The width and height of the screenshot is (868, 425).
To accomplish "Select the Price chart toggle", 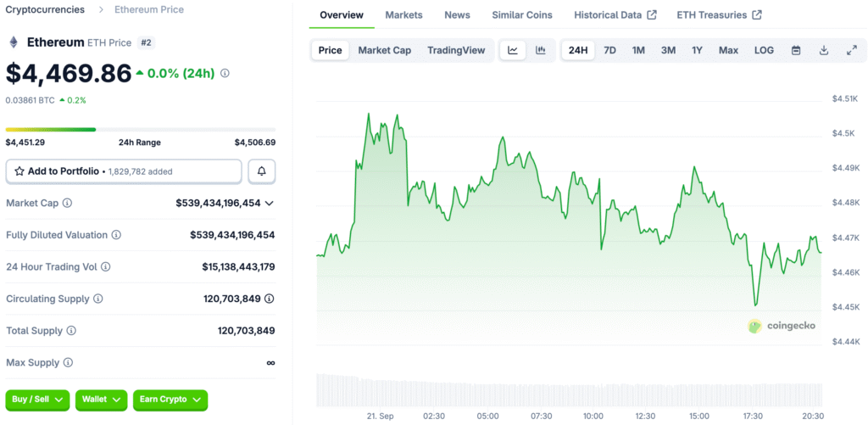I will (331, 50).
